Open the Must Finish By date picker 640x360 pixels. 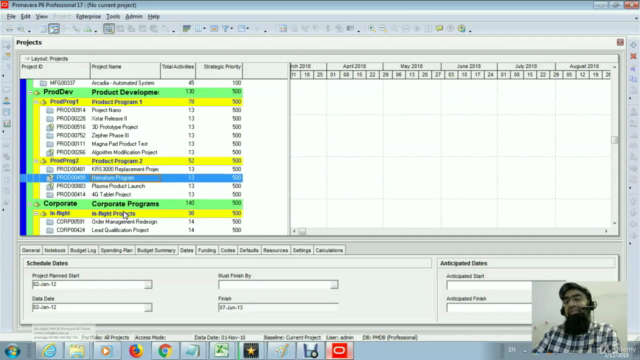click(334, 284)
